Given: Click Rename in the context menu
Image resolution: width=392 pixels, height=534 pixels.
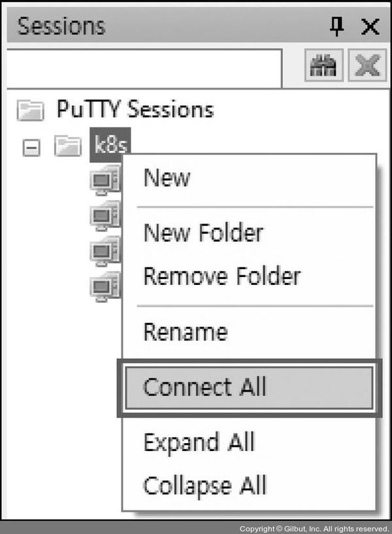Looking at the screenshot, I should pos(186,332).
